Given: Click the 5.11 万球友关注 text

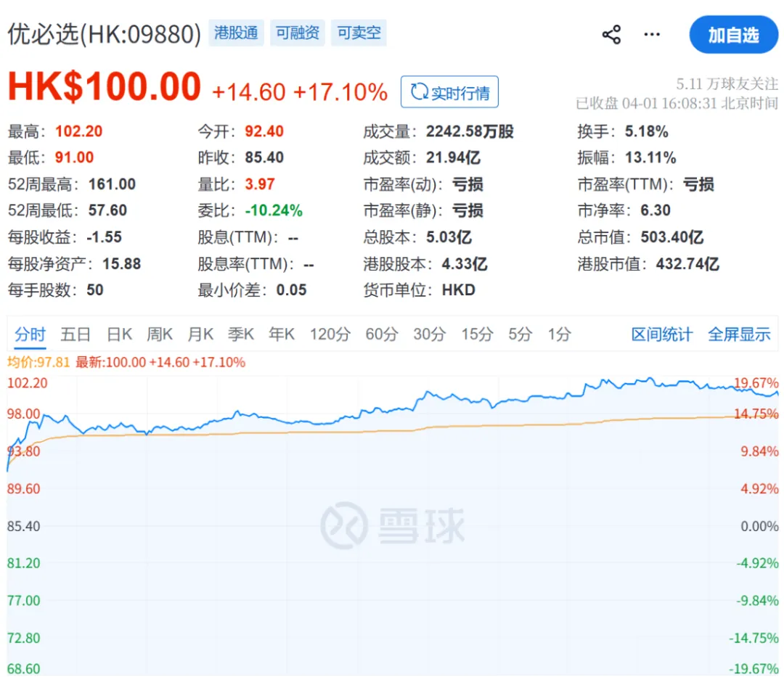Looking at the screenshot, I should [727, 83].
